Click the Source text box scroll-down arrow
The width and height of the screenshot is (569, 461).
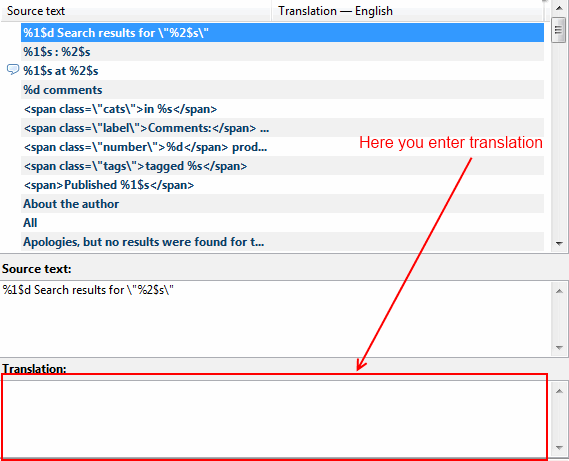559,348
